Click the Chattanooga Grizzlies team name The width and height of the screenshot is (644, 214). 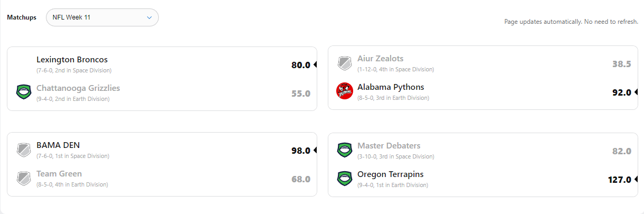point(78,88)
